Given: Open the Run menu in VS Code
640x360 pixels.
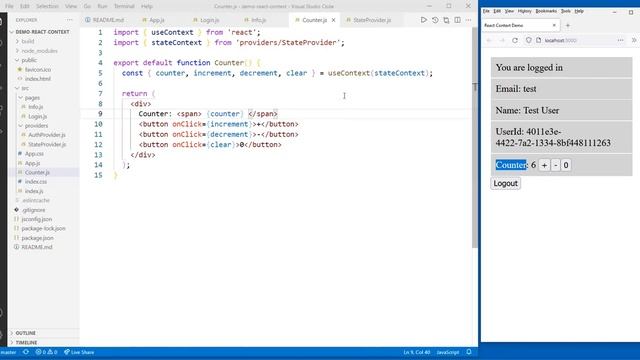Looking at the screenshot, I should pos(102,6).
